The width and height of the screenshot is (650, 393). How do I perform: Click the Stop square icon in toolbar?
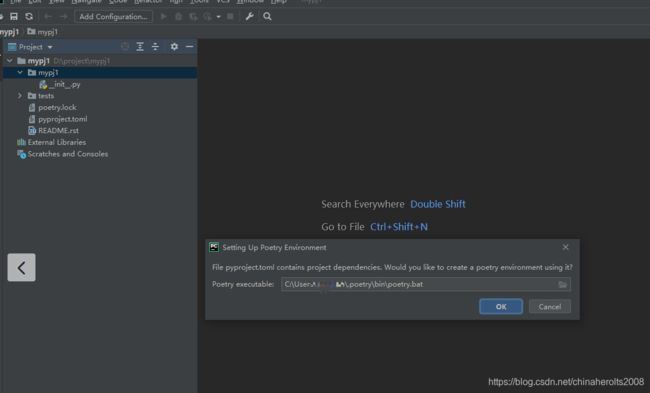click(230, 17)
